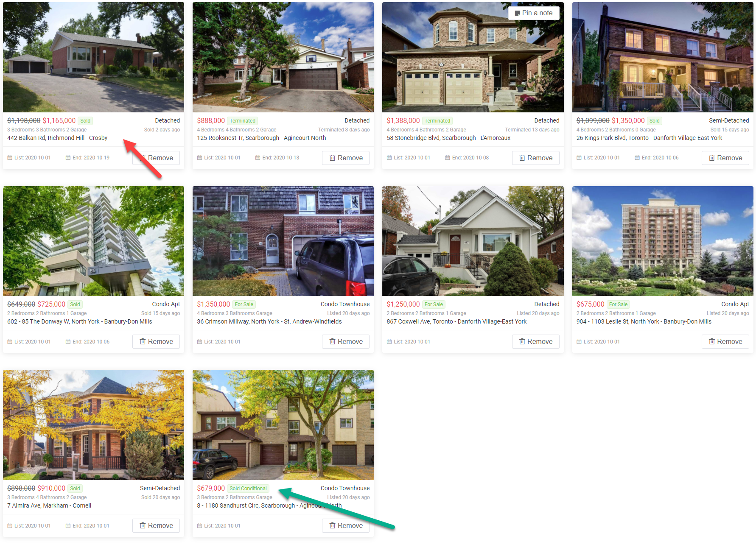
Task: Click trash icon for 7 Almira Ave
Action: (x=143, y=525)
